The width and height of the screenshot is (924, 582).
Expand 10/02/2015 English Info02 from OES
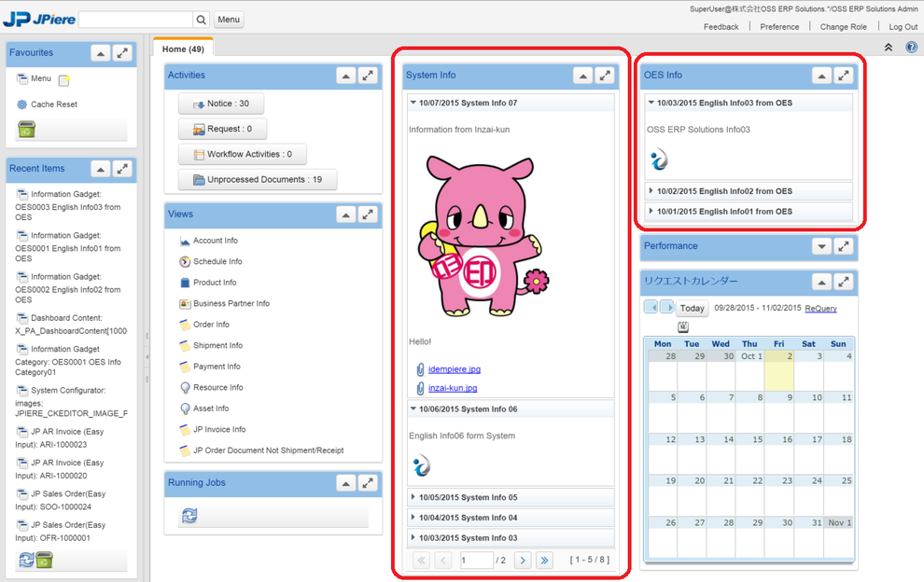tap(723, 191)
